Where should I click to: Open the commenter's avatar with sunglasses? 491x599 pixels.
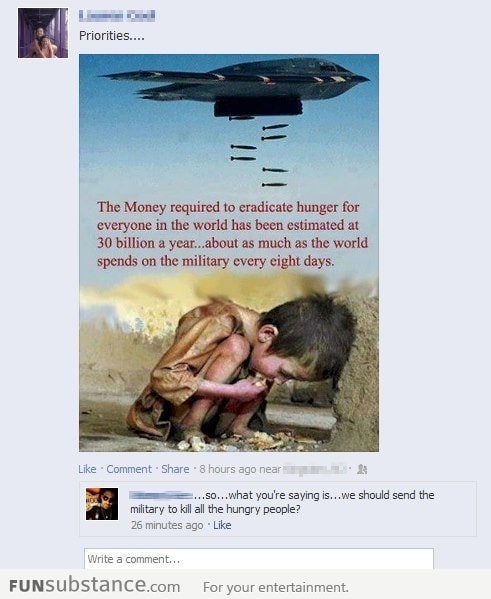[x=102, y=504]
